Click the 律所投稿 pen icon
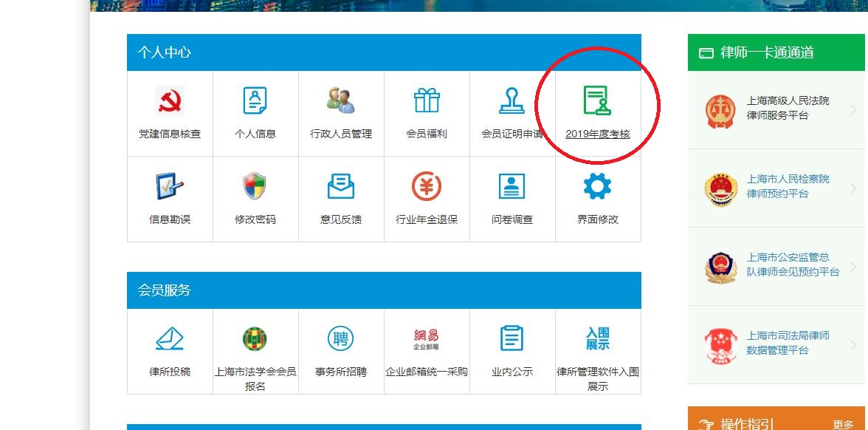 170,339
